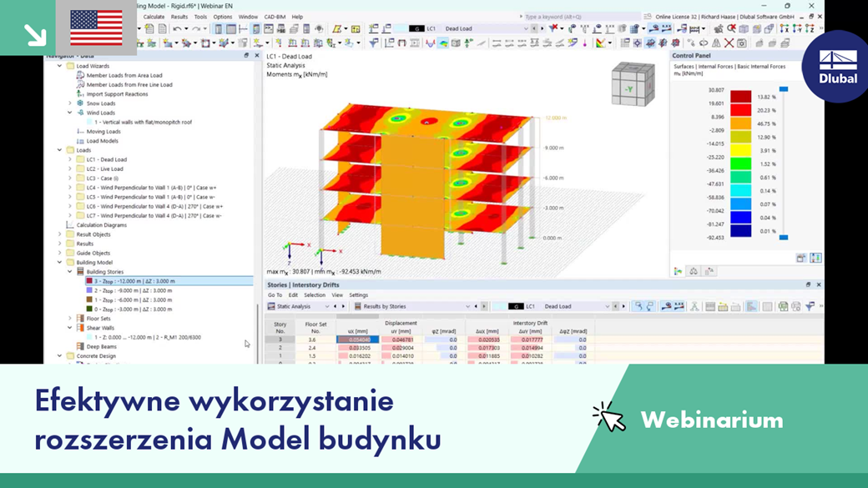Select the view in X direction icon
Viewport: 868px width, 488px height.
tap(785, 28)
